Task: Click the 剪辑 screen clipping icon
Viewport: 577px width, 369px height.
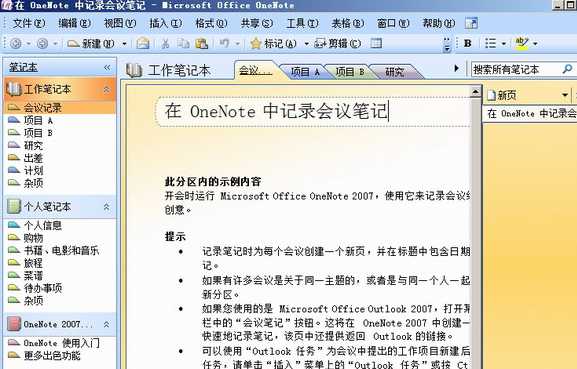Action: tap(320, 43)
